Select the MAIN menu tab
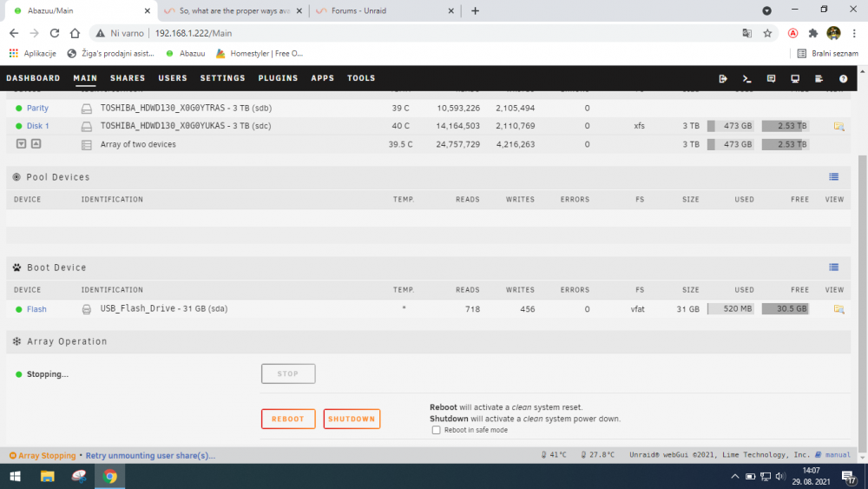868x489 pixels. point(85,78)
